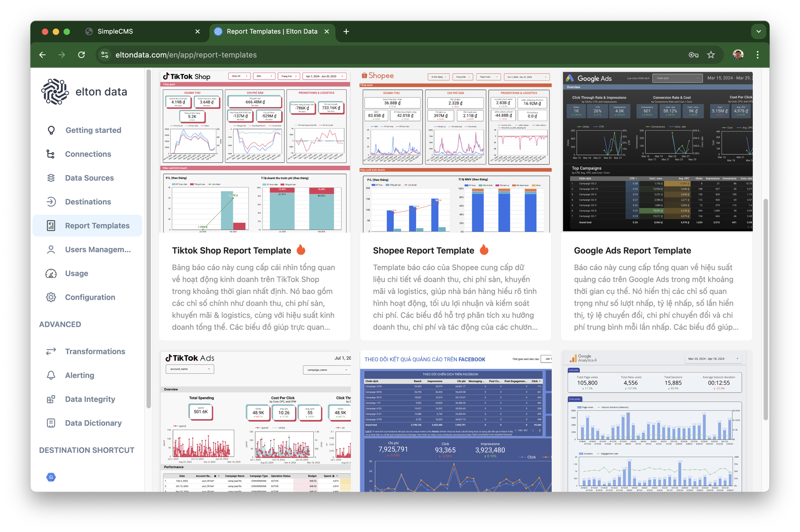Open the browser profile avatar
800x532 pixels.
(738, 55)
